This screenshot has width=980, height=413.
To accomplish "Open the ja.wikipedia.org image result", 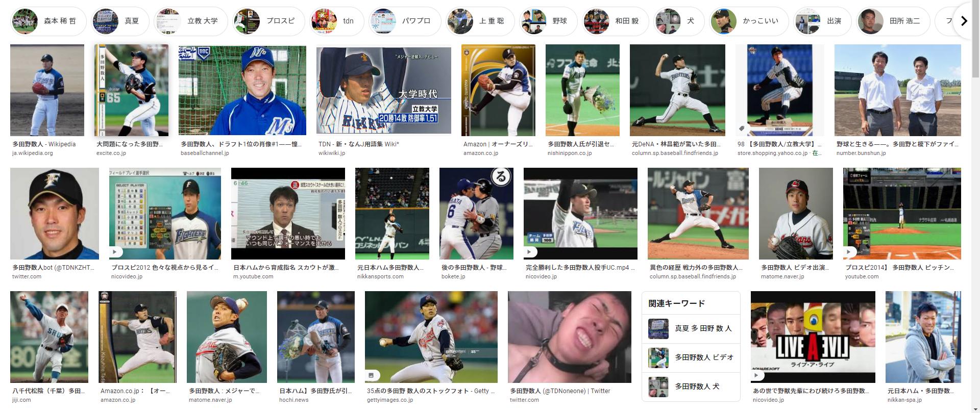I will [47, 90].
